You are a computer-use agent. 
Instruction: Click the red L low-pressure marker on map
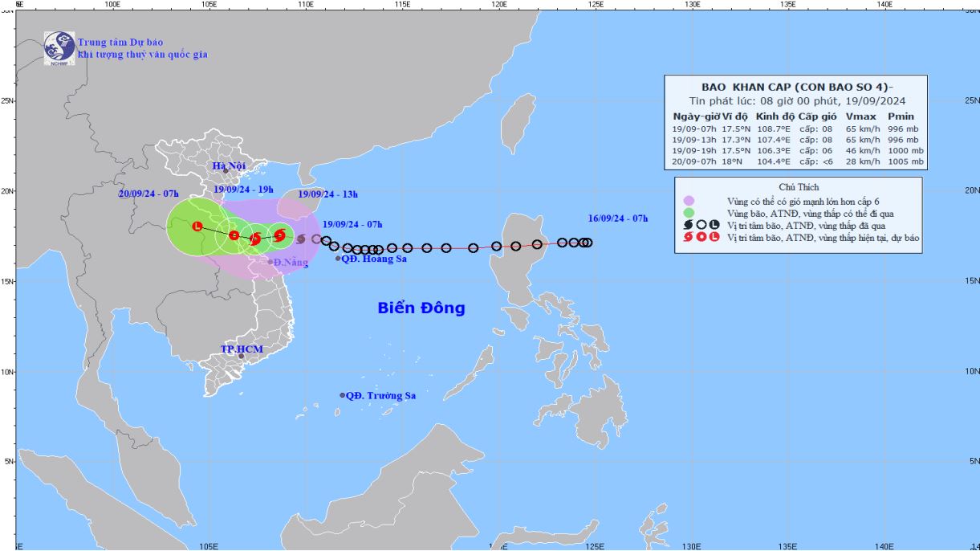pos(197,228)
